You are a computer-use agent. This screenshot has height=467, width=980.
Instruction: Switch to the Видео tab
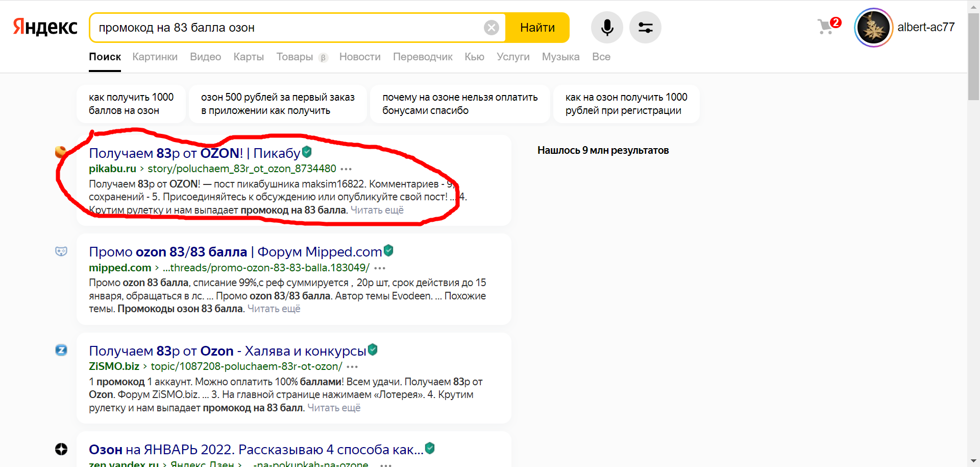pyautogui.click(x=205, y=57)
